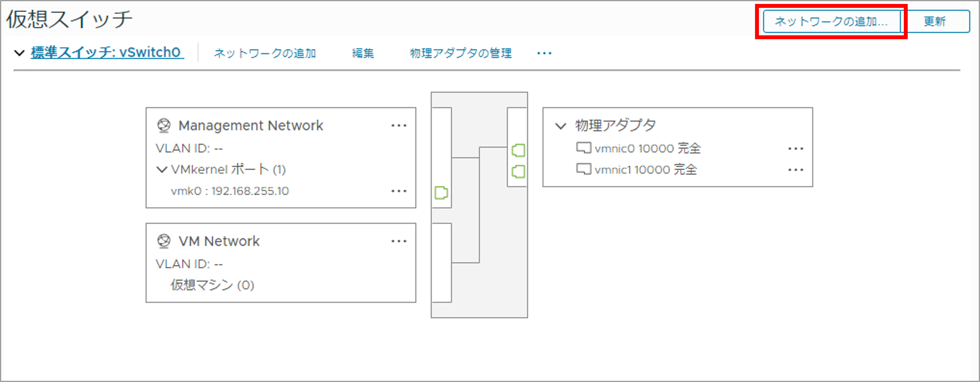Click the 更新 refresh button

935,21
